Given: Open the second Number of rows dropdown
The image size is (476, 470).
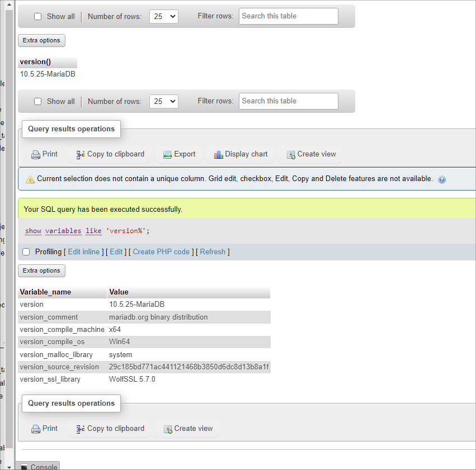Looking at the screenshot, I should 164,102.
